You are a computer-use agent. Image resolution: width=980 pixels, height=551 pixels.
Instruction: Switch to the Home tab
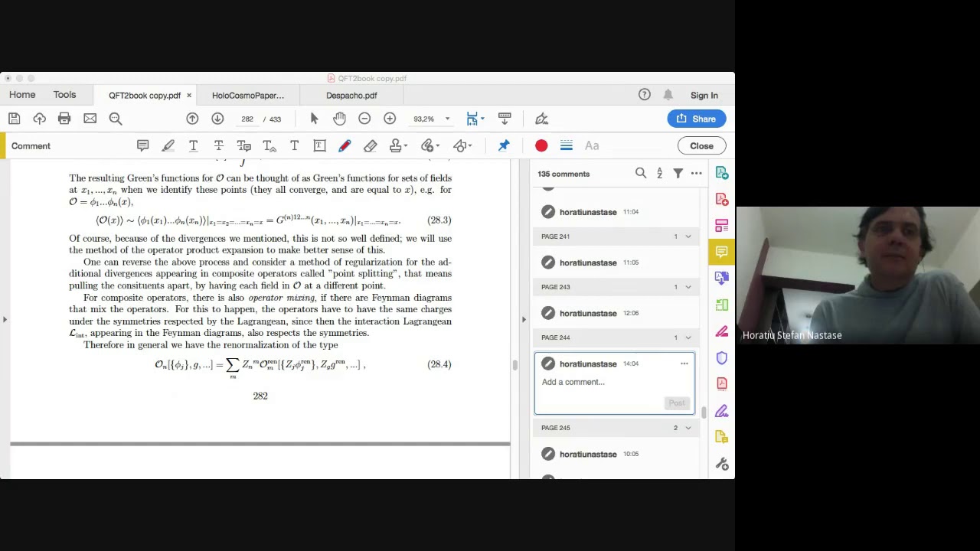[x=22, y=95]
